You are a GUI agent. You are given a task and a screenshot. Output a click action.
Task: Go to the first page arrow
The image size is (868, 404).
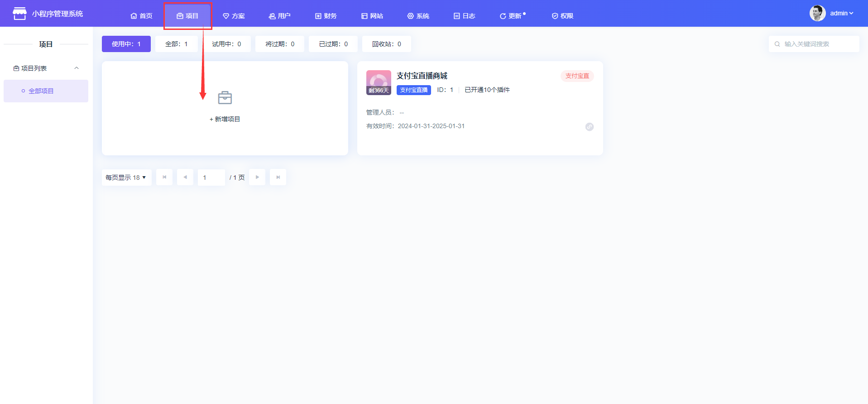point(164,177)
